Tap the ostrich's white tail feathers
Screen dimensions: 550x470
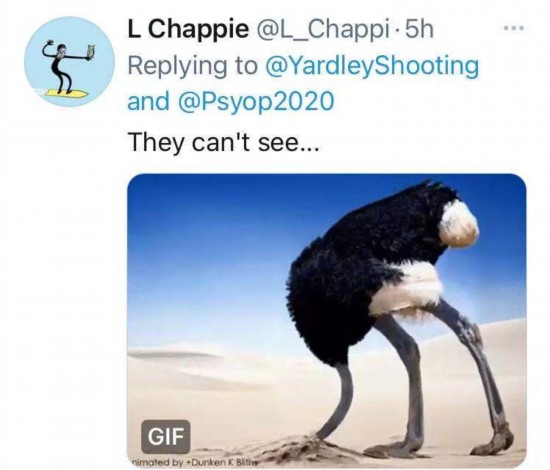pos(459,223)
